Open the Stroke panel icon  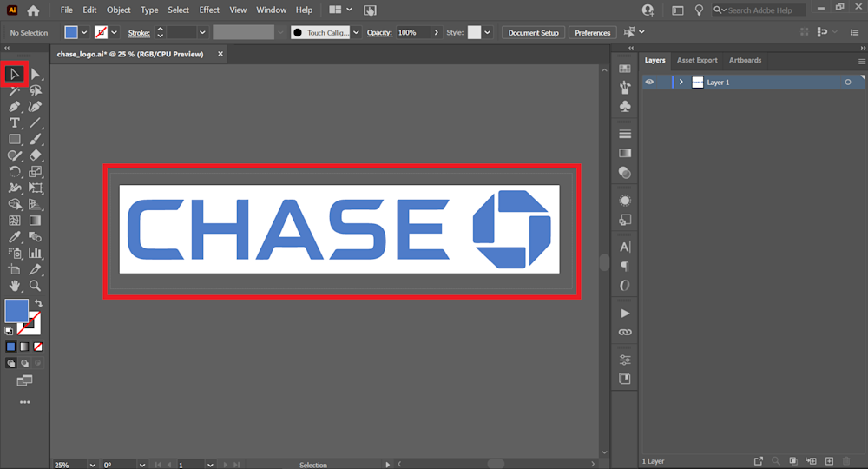[625, 134]
